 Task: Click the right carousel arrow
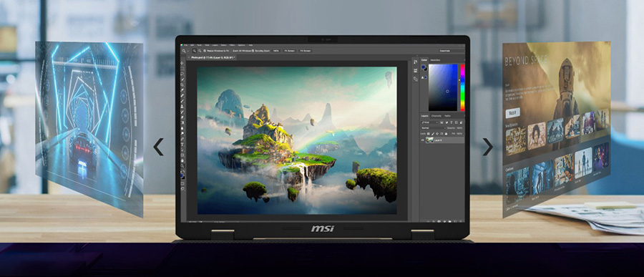pyautogui.click(x=487, y=147)
